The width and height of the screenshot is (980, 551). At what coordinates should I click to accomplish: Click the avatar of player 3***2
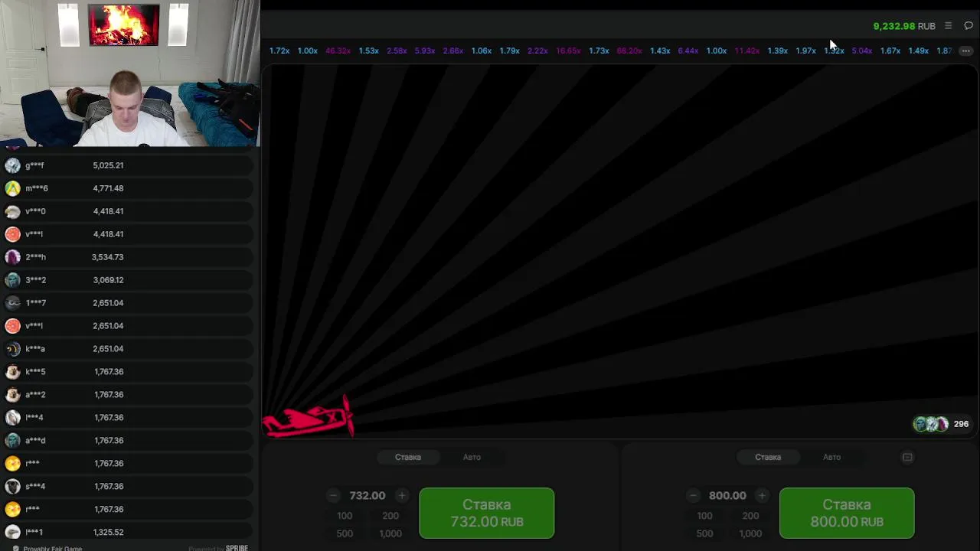click(13, 280)
